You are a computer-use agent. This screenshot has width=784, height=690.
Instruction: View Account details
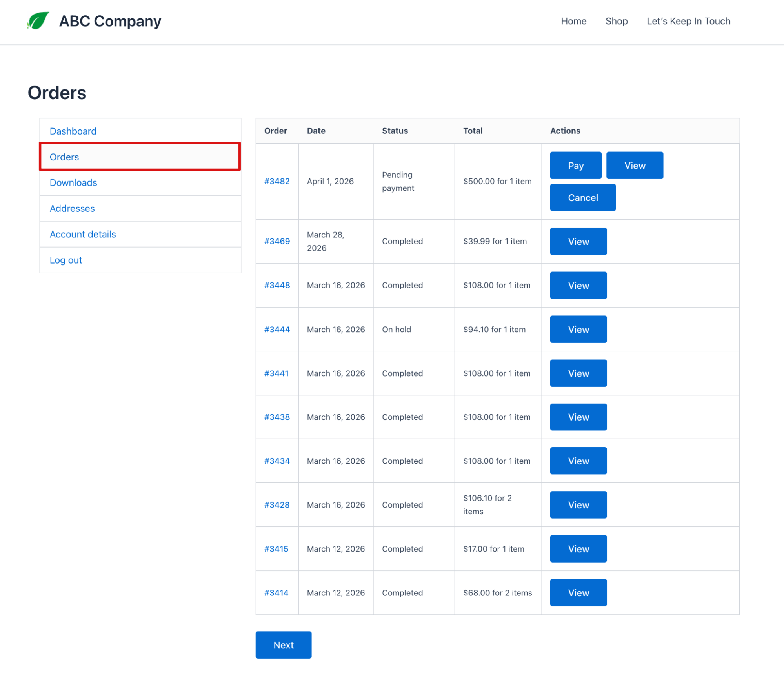(x=83, y=234)
